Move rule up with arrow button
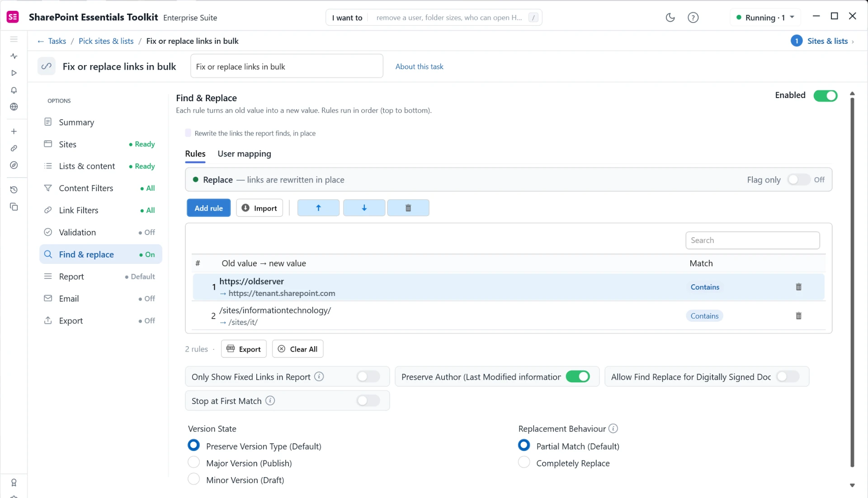Screen dimensions: 868x498 pos(318,208)
